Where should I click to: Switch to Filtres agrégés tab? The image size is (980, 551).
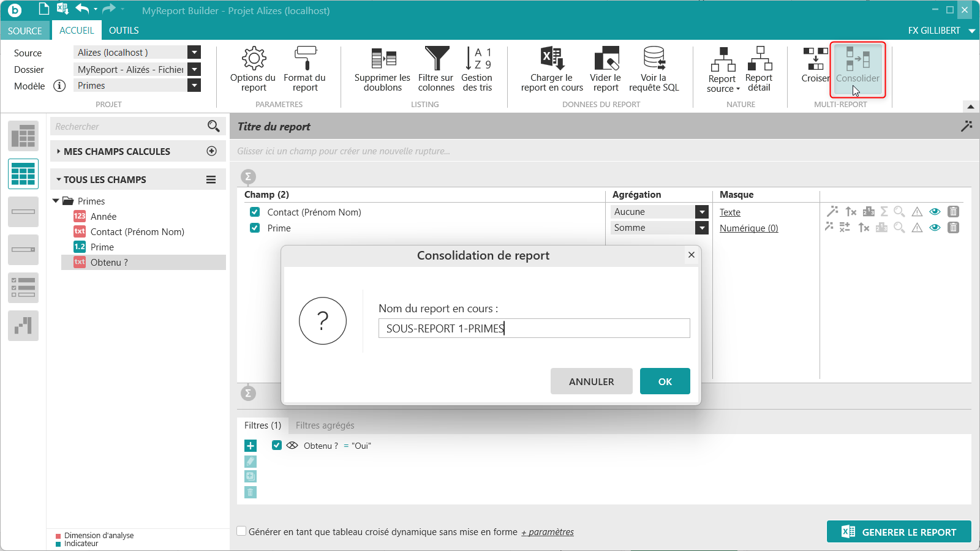[x=325, y=425]
